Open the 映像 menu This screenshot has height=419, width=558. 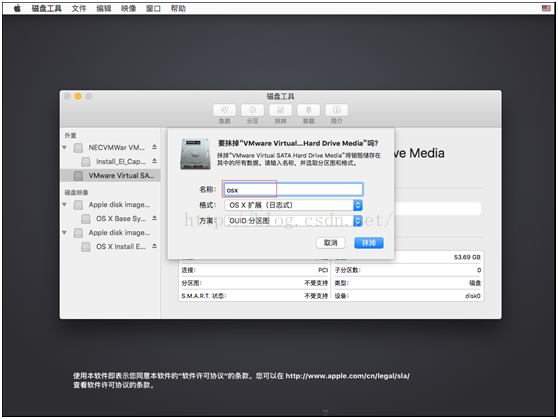pos(128,8)
